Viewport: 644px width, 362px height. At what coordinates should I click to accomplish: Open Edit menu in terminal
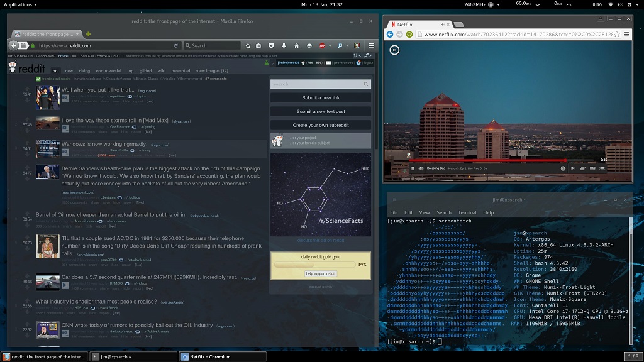[408, 212]
